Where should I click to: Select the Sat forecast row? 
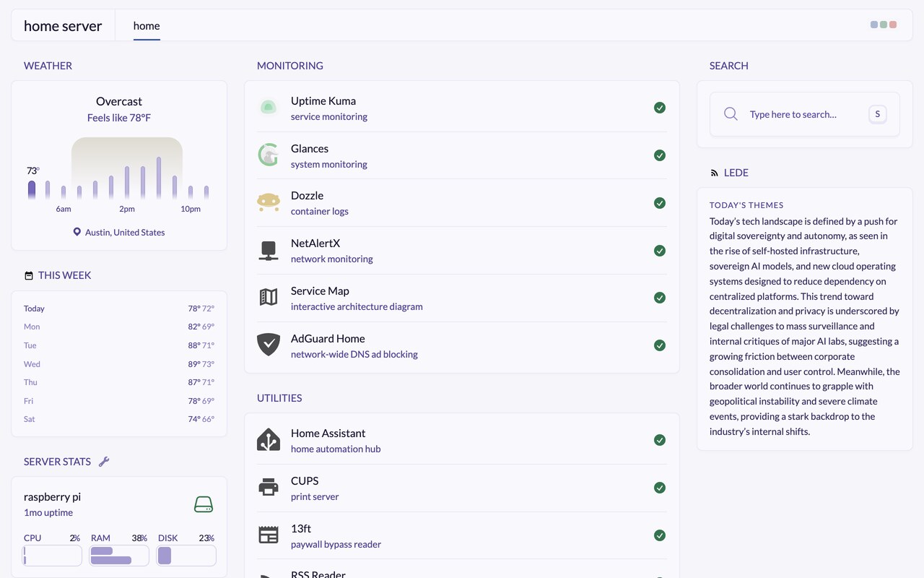[119, 419]
